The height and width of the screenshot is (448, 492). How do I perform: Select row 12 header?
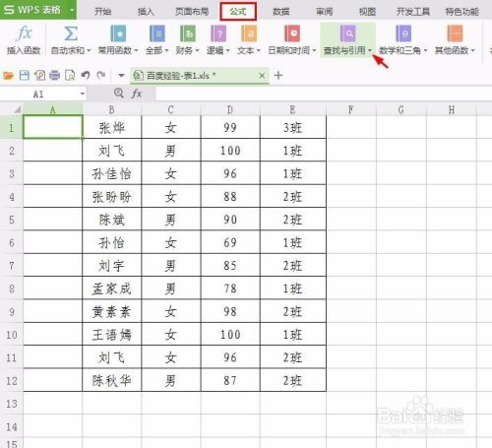coord(12,380)
